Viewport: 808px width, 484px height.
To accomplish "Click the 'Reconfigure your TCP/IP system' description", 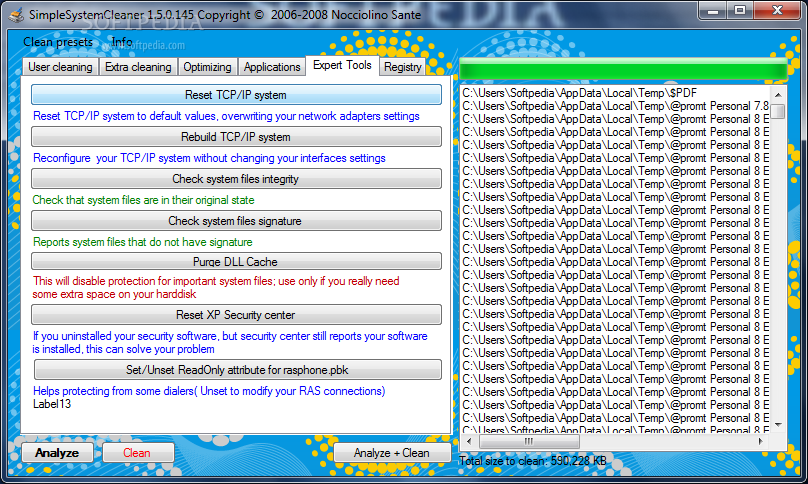I will (209, 158).
